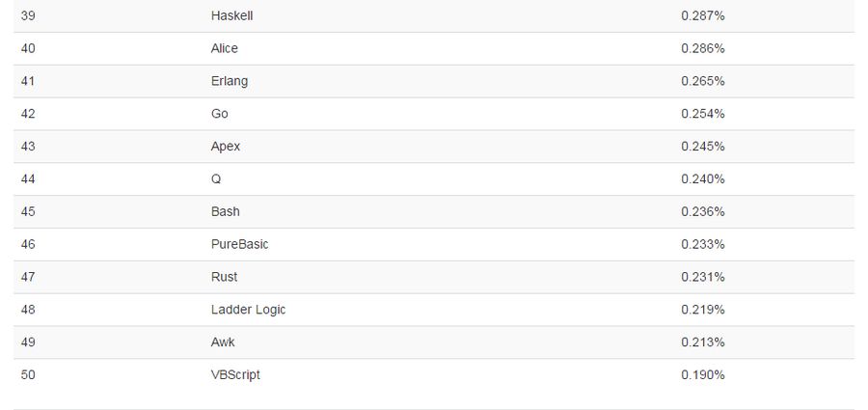
Task: Click the 0.190% rating for VBScript
Action: point(702,374)
